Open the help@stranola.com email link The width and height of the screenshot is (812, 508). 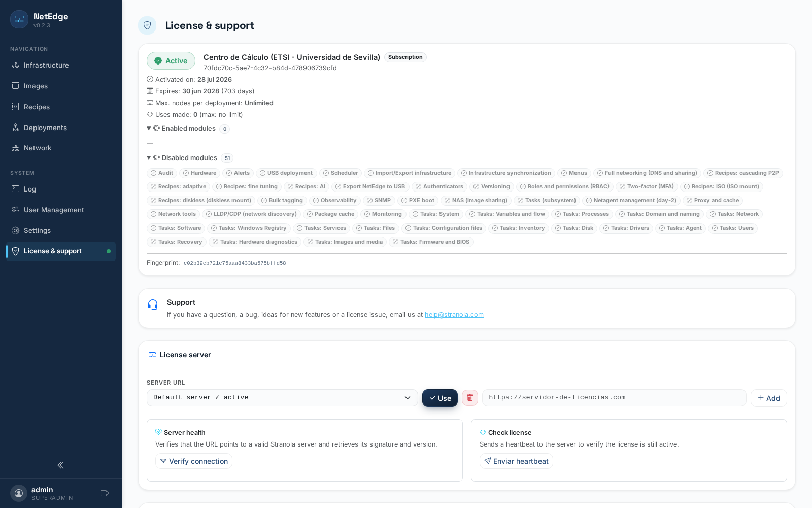pos(454,315)
